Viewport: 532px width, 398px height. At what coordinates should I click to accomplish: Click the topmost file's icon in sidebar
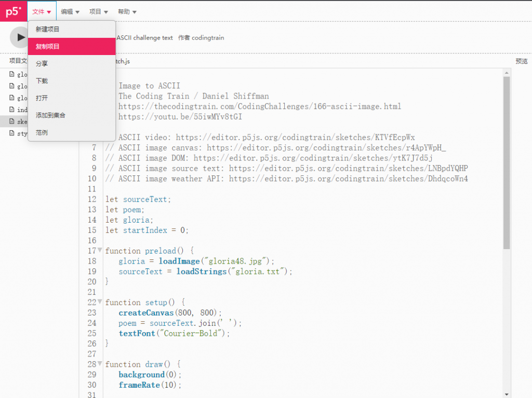[x=12, y=74]
